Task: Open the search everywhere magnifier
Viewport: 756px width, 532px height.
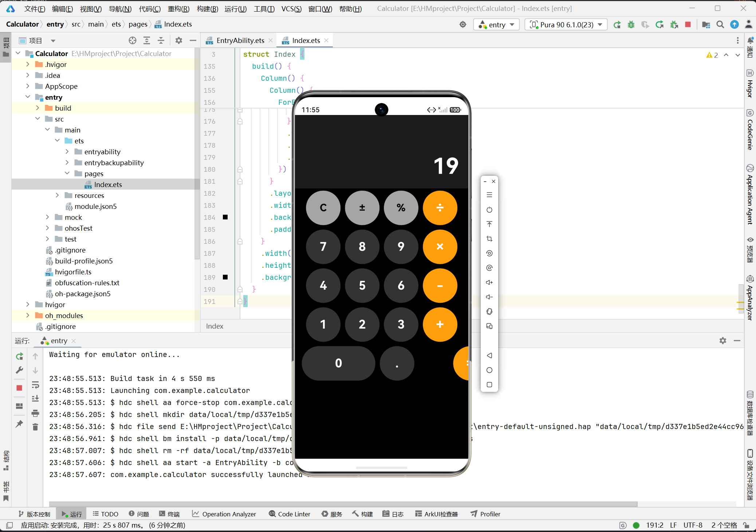Action: (720, 25)
